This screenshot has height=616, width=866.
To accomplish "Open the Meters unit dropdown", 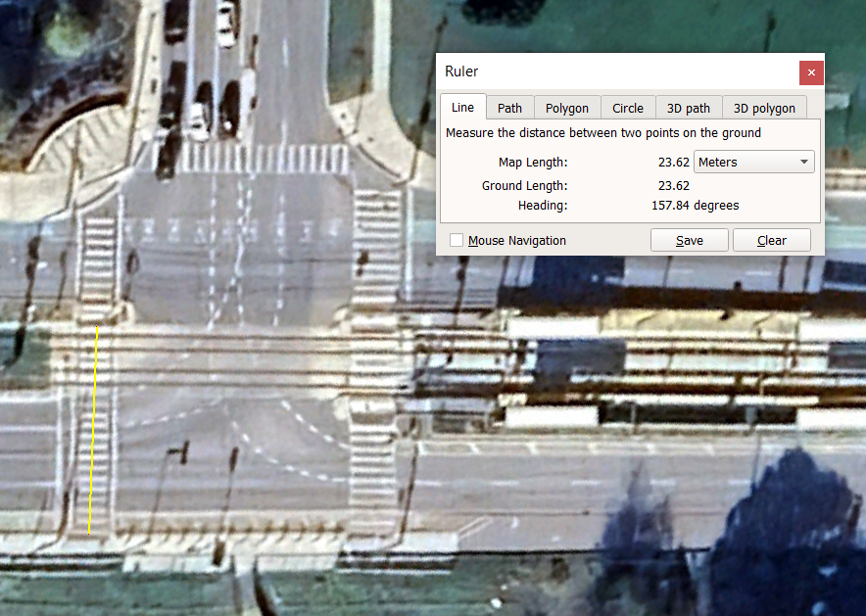I will pyautogui.click(x=753, y=162).
